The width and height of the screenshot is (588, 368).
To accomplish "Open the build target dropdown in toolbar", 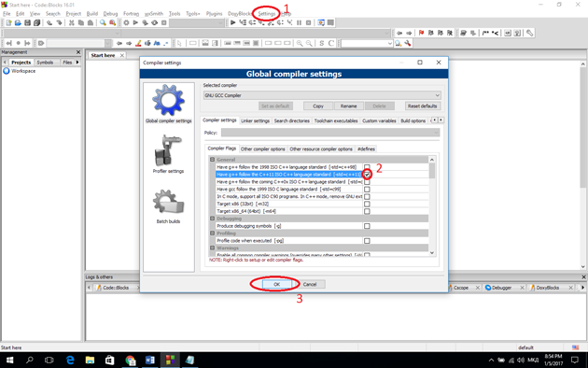I will point(197,22).
